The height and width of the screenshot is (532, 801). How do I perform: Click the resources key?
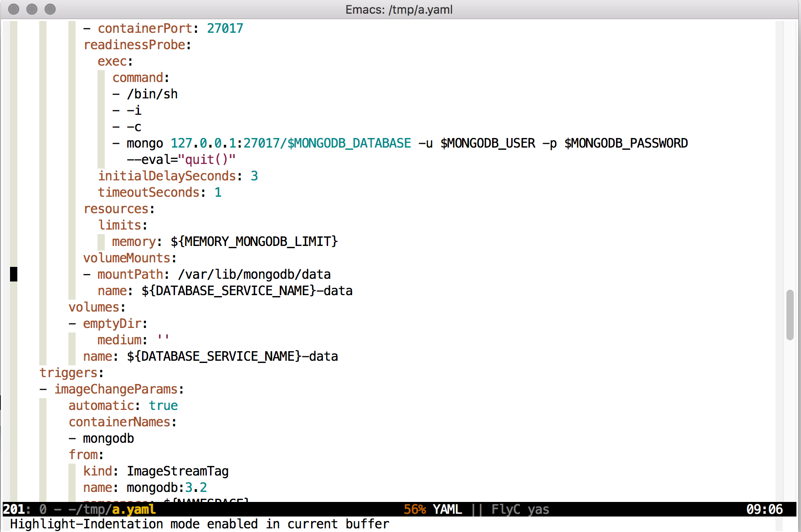pos(116,209)
